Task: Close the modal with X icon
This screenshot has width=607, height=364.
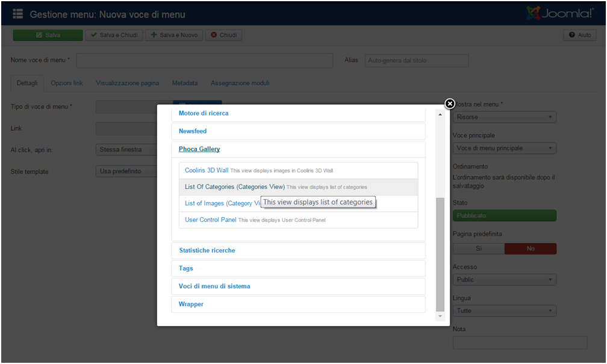Action: point(449,103)
